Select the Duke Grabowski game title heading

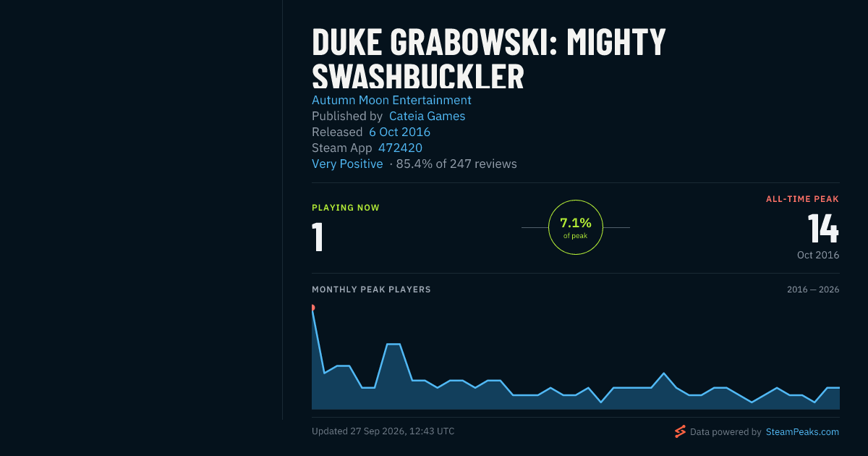pos(489,59)
